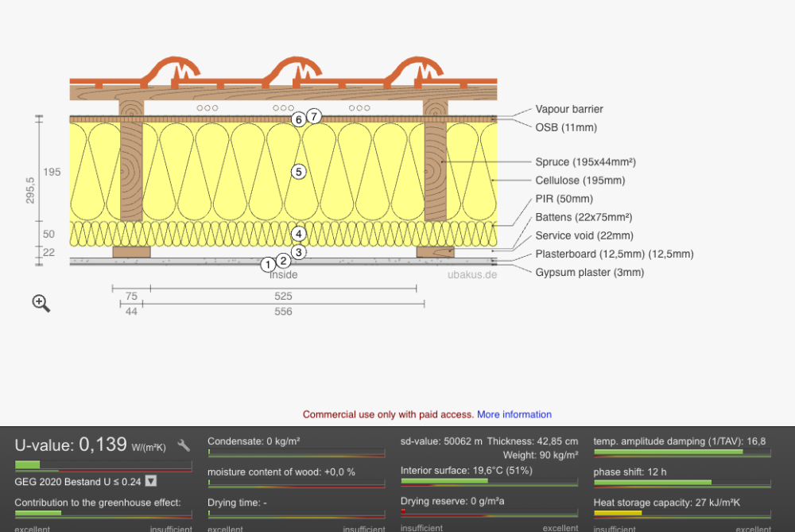795x532 pixels.
Task: Click the U-value green progress bar
Action: click(27, 464)
